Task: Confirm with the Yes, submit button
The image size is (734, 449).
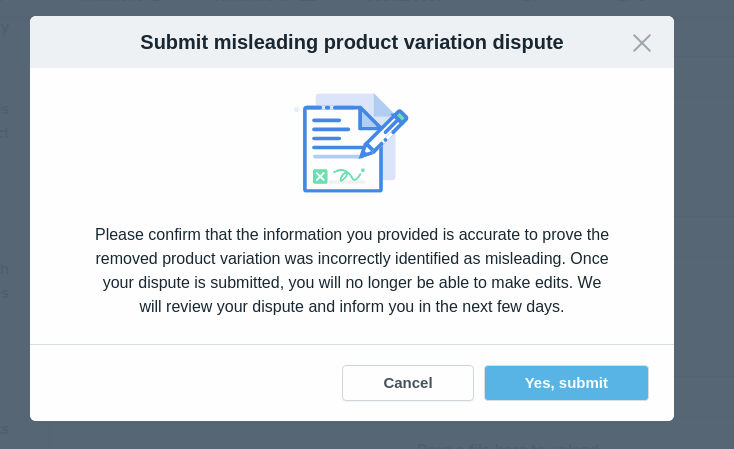Action: click(566, 383)
